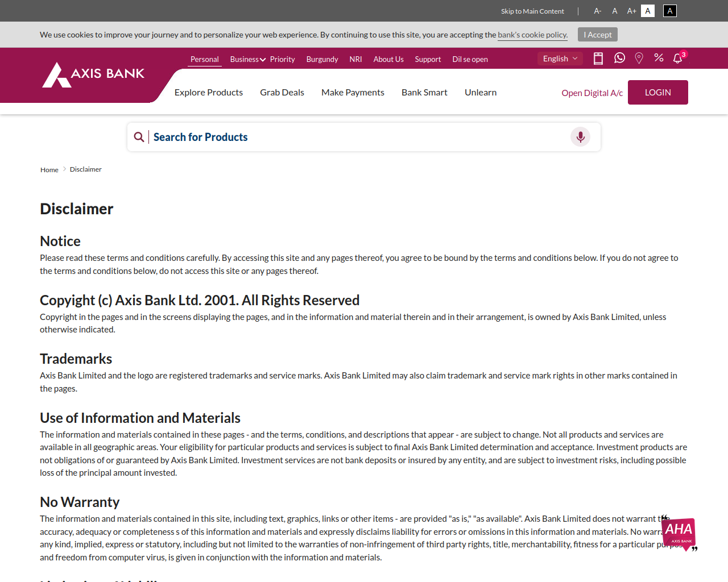Click the Open Digital A/c link

pos(592,93)
